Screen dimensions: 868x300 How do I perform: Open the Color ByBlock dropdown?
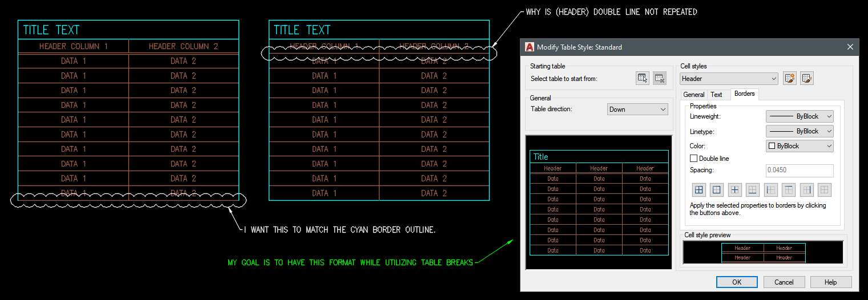pyautogui.click(x=800, y=146)
